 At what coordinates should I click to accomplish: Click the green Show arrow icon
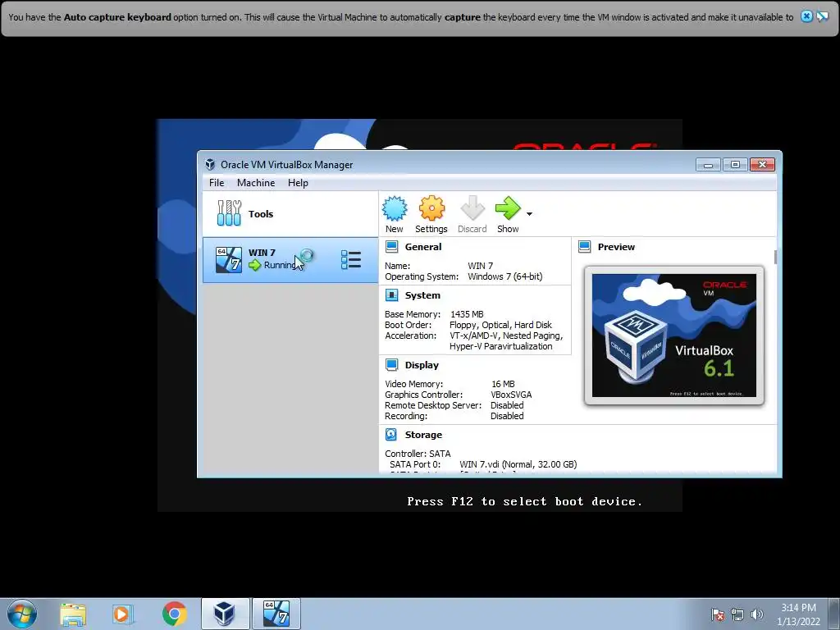pos(507,208)
